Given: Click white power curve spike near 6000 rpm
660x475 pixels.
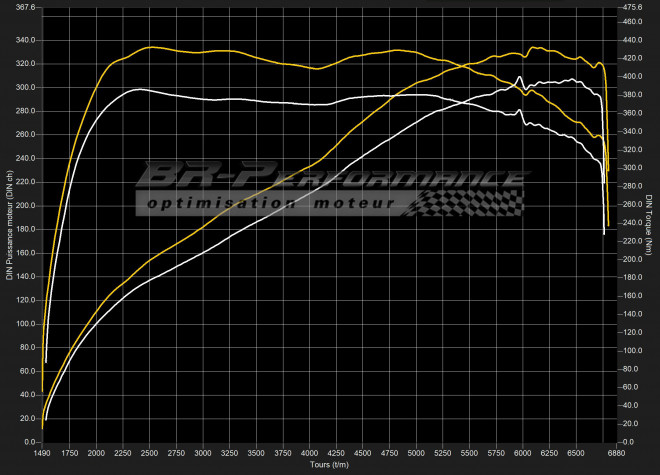Looking at the screenshot, I should [519, 77].
